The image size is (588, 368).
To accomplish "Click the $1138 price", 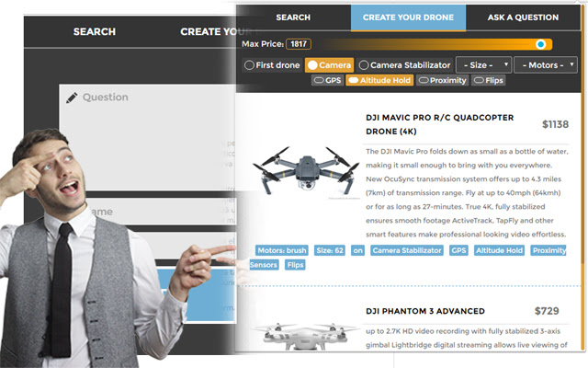I will click(x=555, y=124).
